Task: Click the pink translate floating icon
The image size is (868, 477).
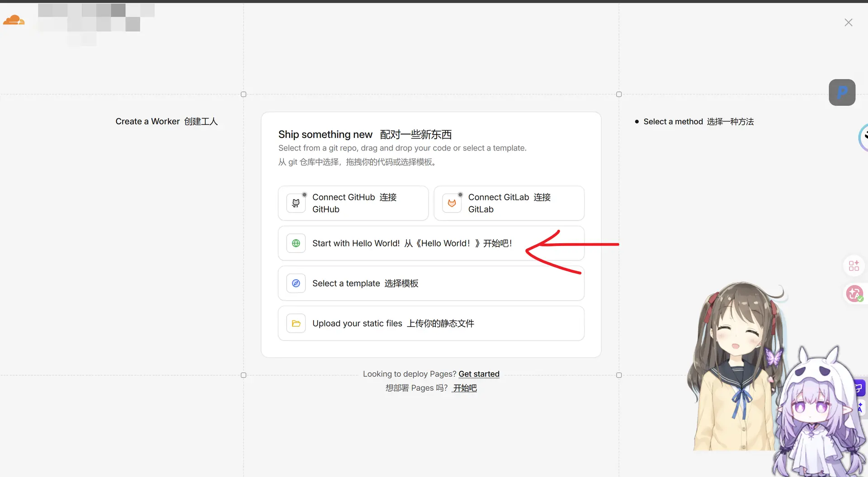Action: click(854, 294)
